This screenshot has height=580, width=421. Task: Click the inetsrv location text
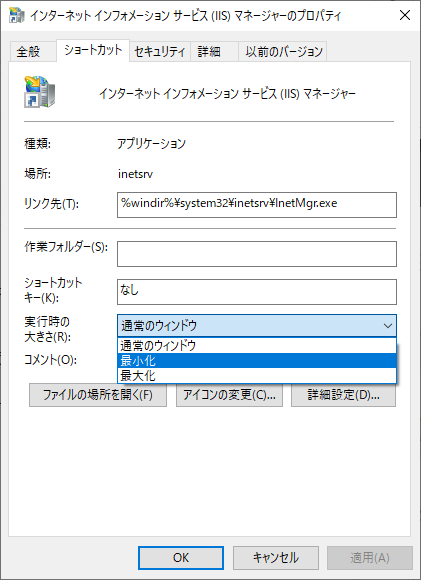135,173
